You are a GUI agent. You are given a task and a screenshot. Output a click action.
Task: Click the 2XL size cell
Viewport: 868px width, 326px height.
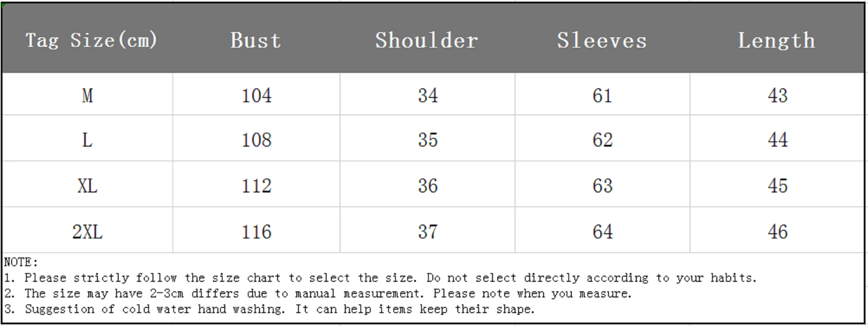(x=87, y=231)
